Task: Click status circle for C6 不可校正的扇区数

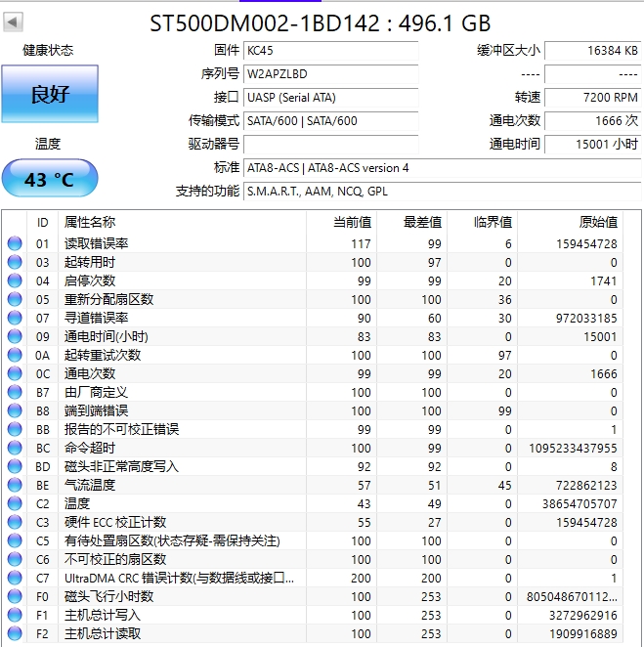Action: [x=15, y=559]
